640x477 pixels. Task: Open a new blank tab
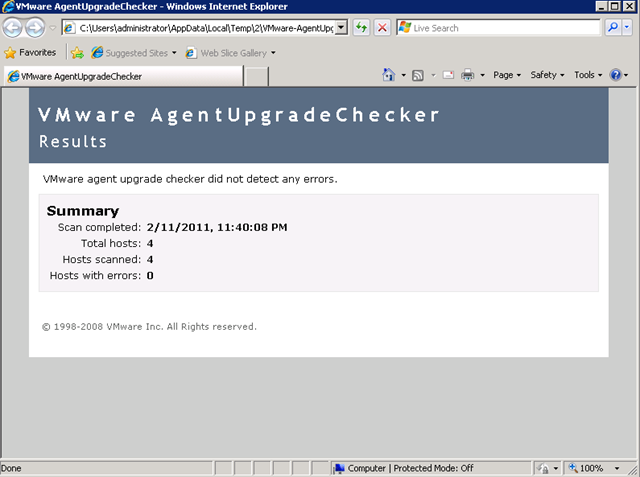[256, 77]
